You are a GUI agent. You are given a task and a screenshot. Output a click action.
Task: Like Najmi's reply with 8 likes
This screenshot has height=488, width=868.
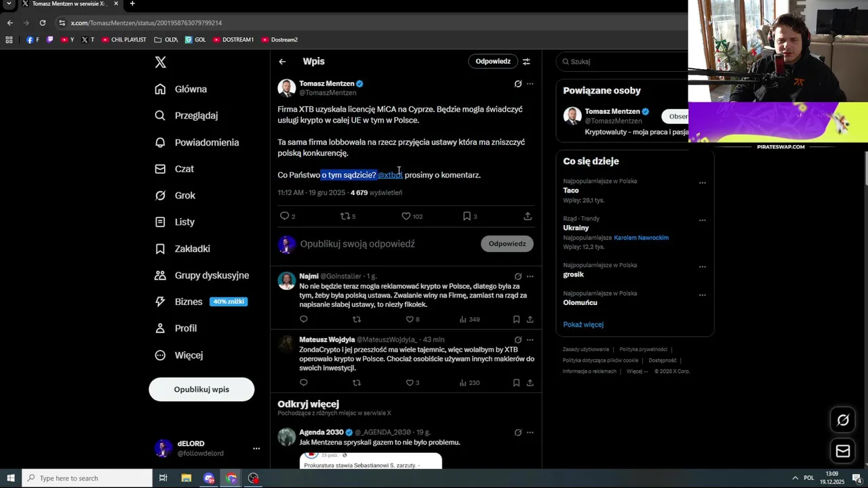pos(412,319)
